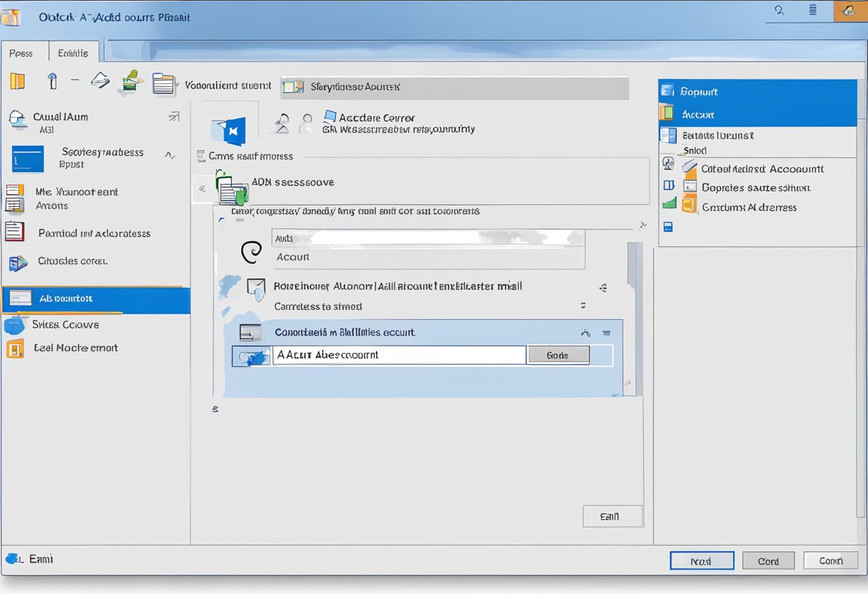Image resolution: width=868 pixels, height=594 pixels.
Task: Switch to the 'Eamitis' tab
Action: [x=73, y=53]
